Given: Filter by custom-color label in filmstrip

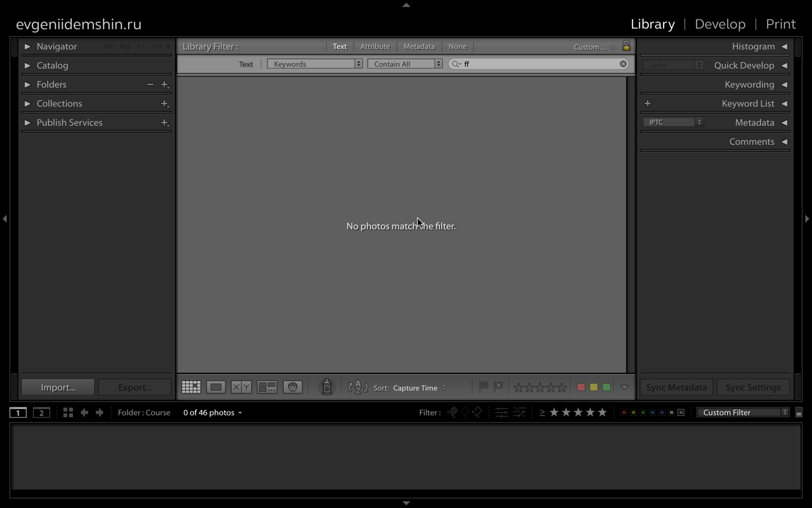Looking at the screenshot, I should (671, 413).
